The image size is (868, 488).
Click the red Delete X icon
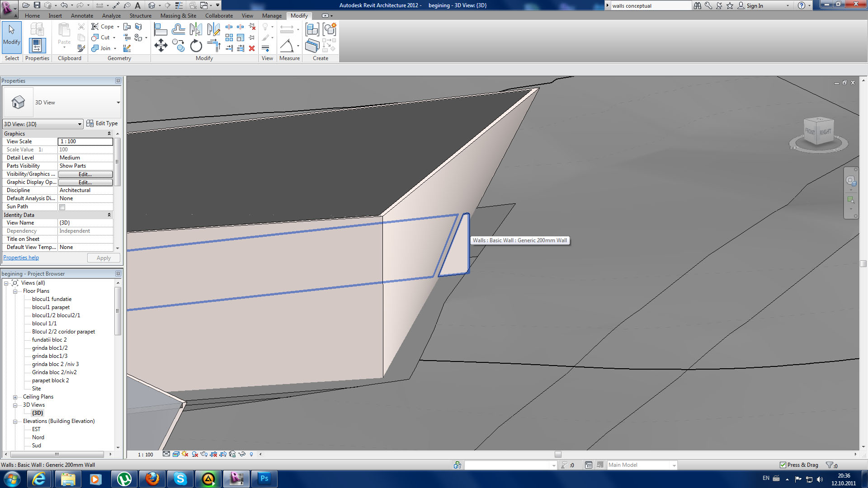pyautogui.click(x=252, y=48)
